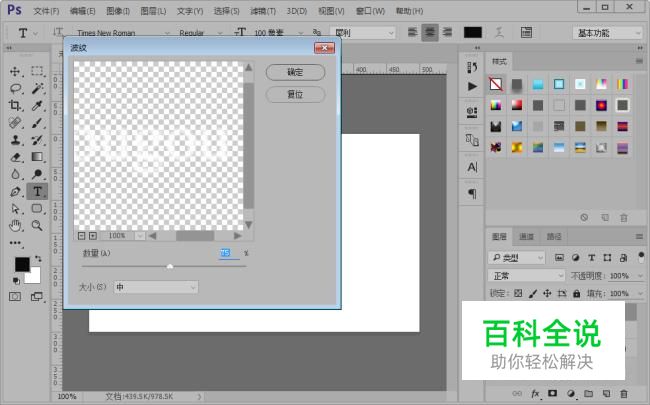Click the fx layer style icon
Viewport: 650px width, 405px height.
click(535, 393)
